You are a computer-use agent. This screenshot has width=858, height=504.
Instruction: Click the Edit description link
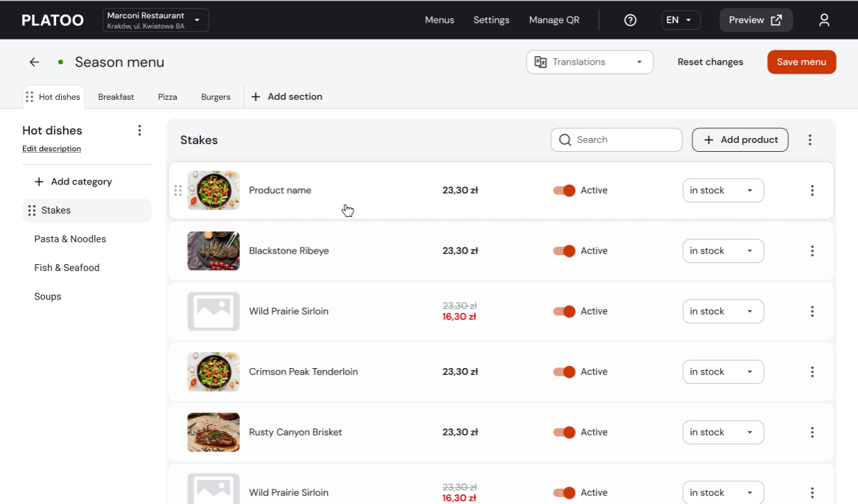pos(51,148)
